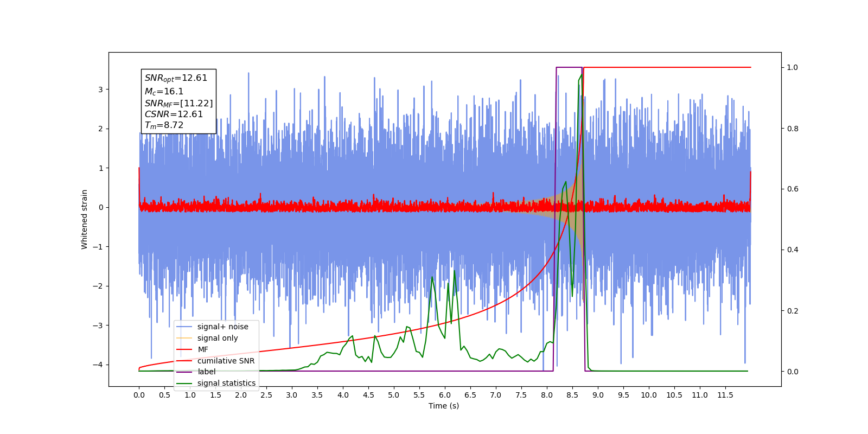Click the 7.5 tick label on the time axis
The height and width of the screenshot is (434, 868).
coord(521,395)
